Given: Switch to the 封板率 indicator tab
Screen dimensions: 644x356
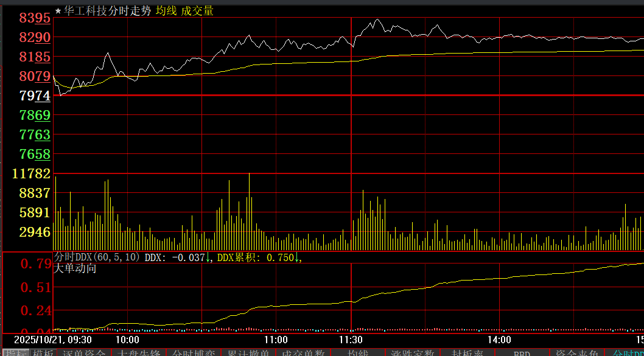Looking at the screenshot, I should 467,353.
